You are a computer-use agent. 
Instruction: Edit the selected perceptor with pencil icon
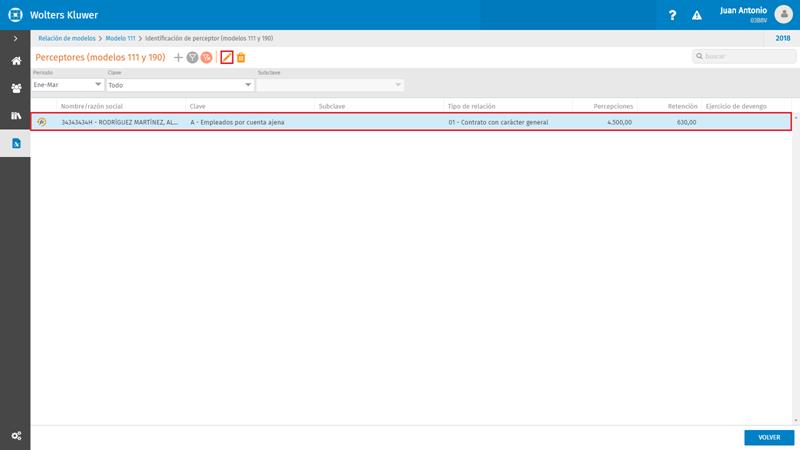point(227,58)
